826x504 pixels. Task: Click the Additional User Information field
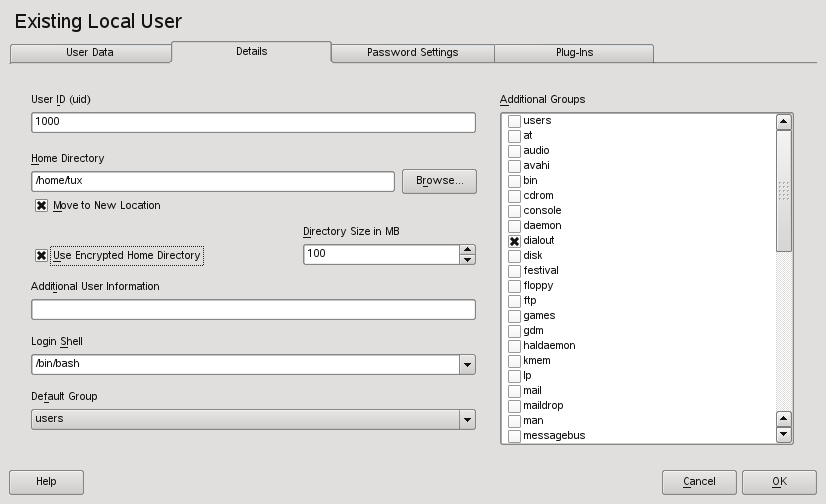253,310
